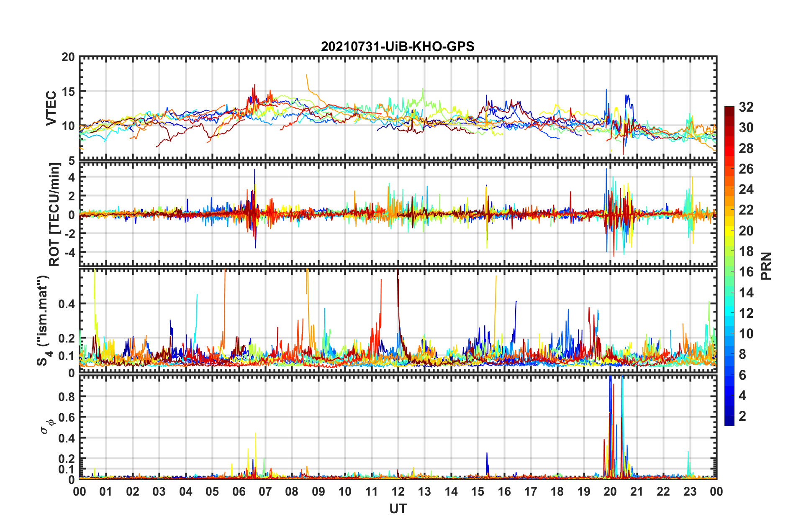796x532 pixels.
Task: Click x-axis hour tick label 01
Action: click(x=106, y=491)
